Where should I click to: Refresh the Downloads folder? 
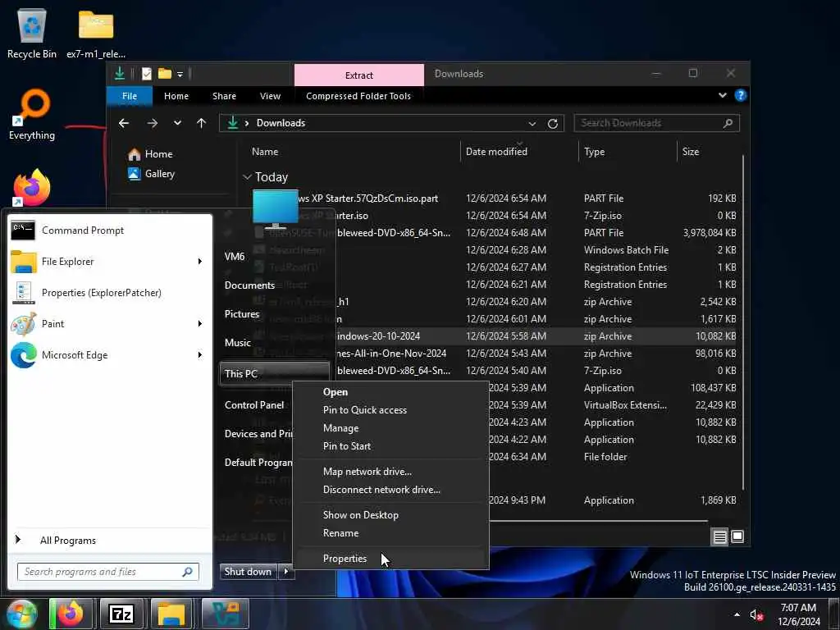tap(553, 124)
